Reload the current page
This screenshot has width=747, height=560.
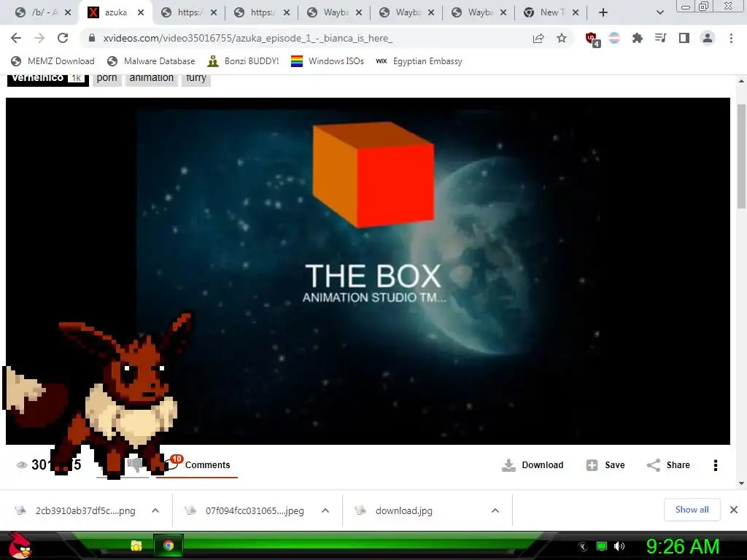pyautogui.click(x=63, y=38)
